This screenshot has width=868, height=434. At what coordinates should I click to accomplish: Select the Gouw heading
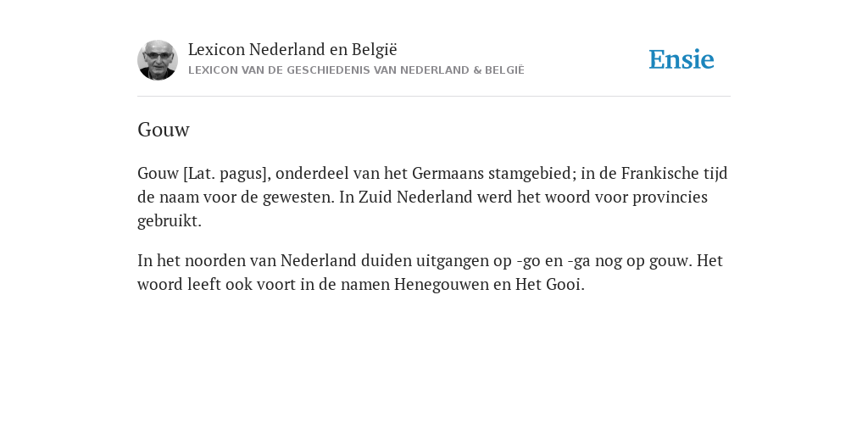click(164, 130)
